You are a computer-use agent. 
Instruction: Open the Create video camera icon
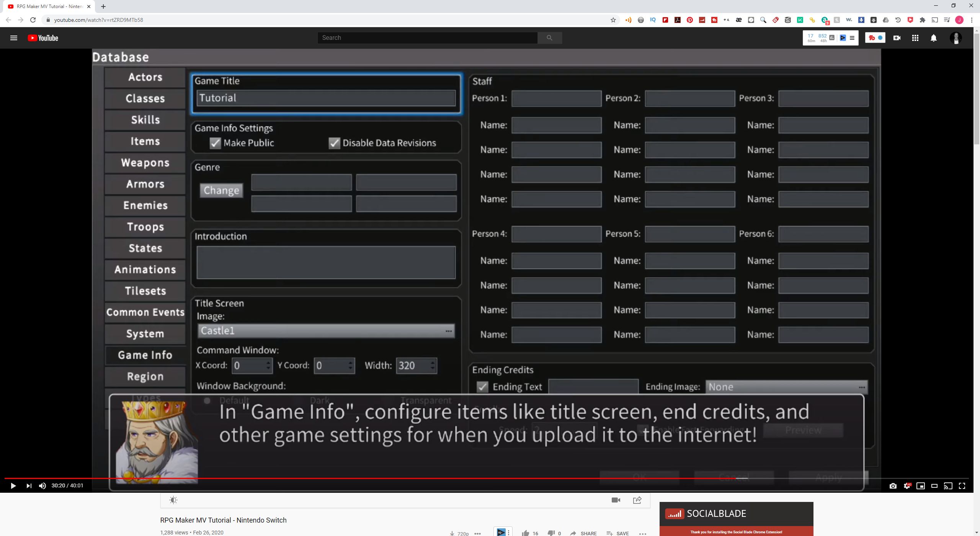pyautogui.click(x=897, y=38)
